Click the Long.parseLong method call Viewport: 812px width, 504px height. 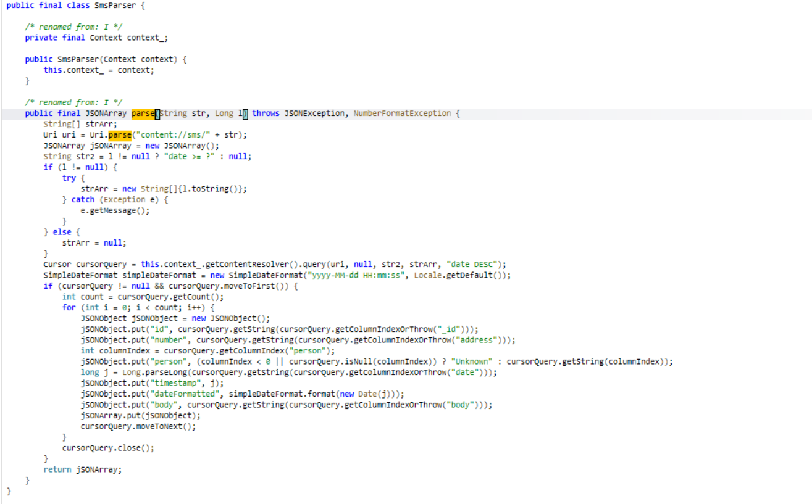[x=136, y=373]
